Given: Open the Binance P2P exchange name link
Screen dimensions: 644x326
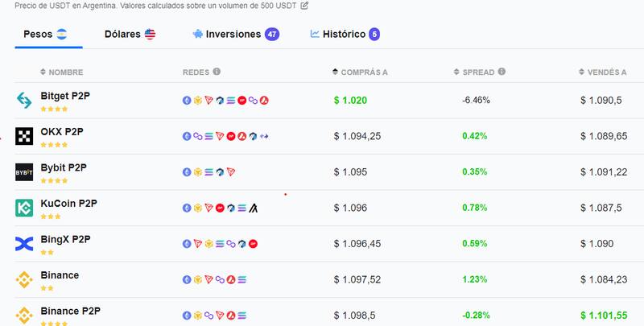Looking at the screenshot, I should click(70, 311).
